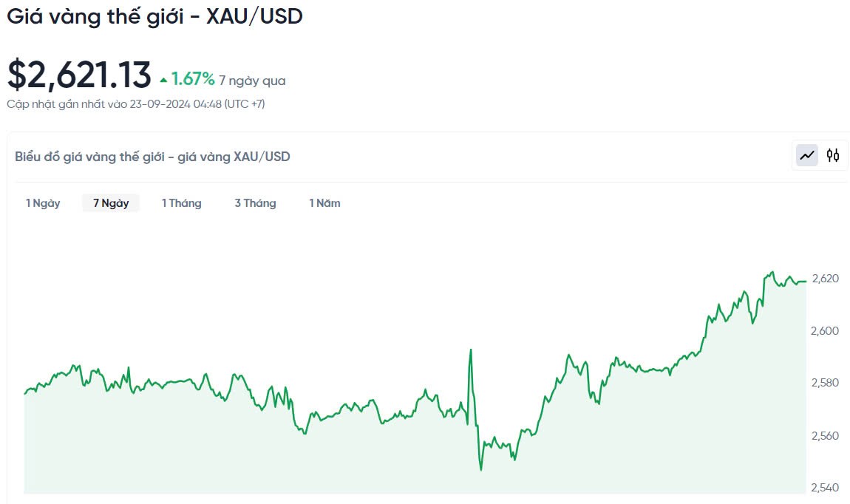Click the 2,540 y-axis label
850x504 pixels.
coord(825,488)
